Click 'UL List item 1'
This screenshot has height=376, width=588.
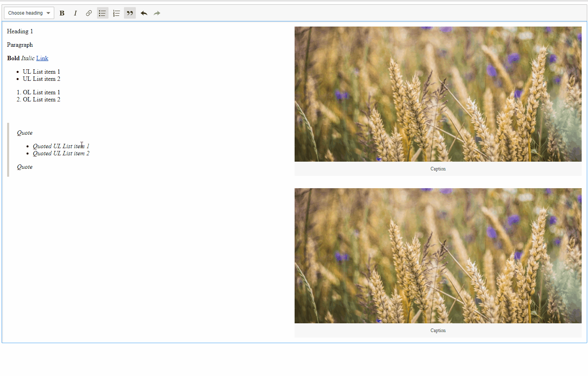42,72
